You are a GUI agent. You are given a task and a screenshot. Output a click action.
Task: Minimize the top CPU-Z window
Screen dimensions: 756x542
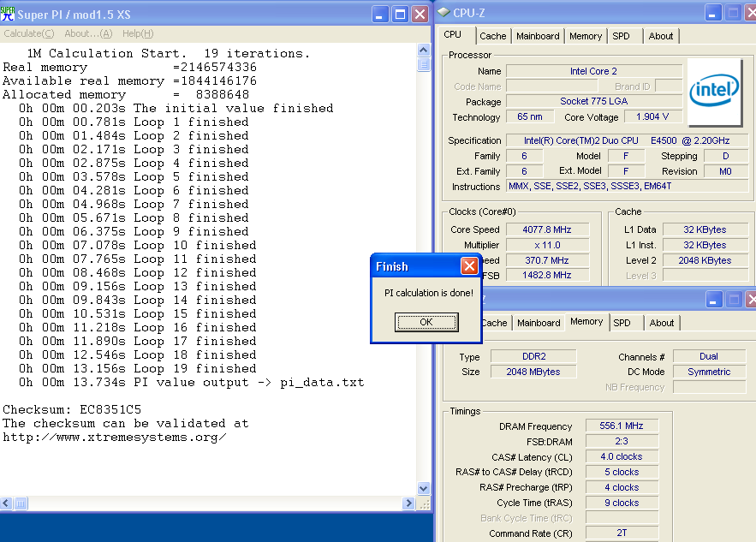(712, 13)
